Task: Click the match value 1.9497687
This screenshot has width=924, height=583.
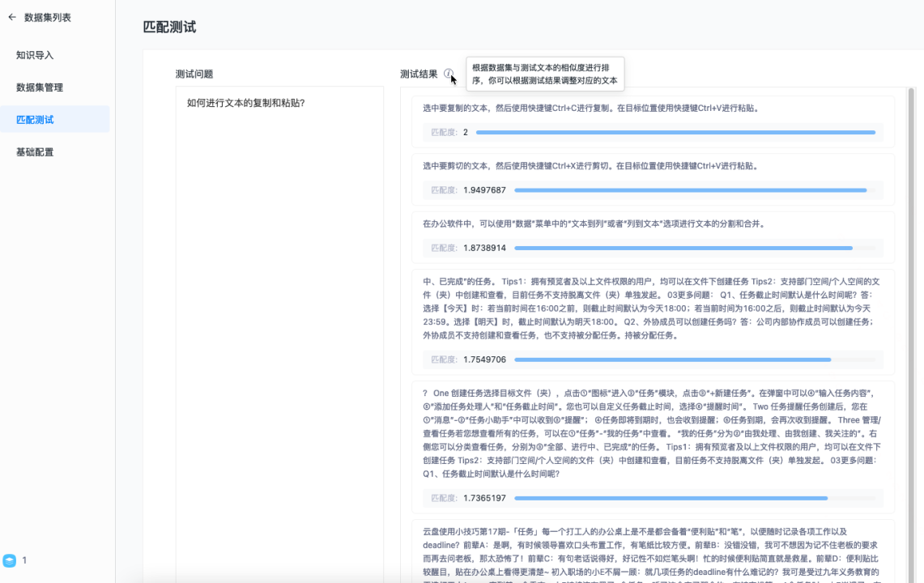Action: tap(484, 190)
